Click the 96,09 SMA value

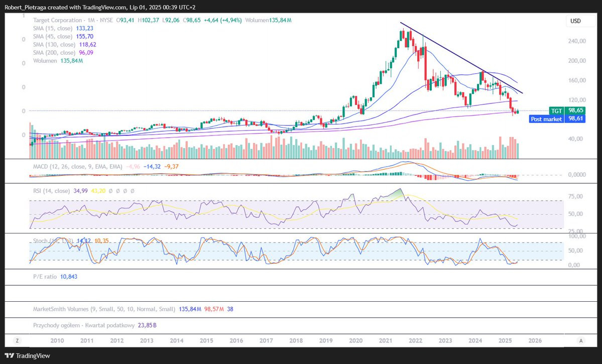point(86,53)
